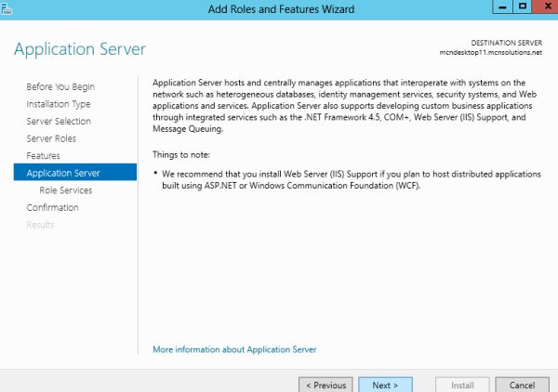Click the greyed-out Results step

[40, 225]
